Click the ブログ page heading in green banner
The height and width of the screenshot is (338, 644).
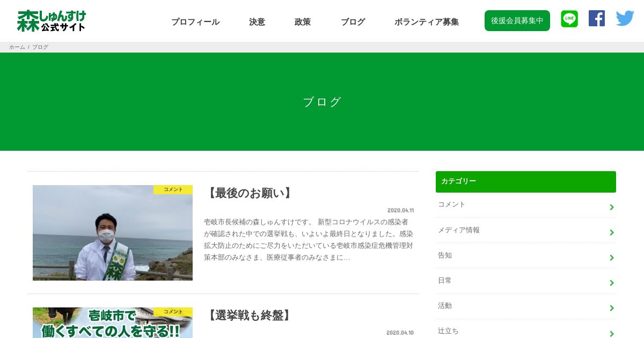pyautogui.click(x=322, y=102)
